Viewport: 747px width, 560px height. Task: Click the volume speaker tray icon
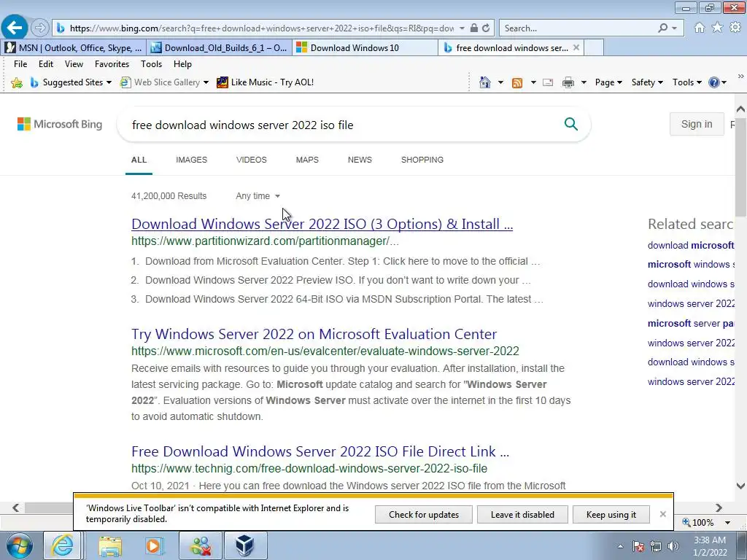[673, 546]
